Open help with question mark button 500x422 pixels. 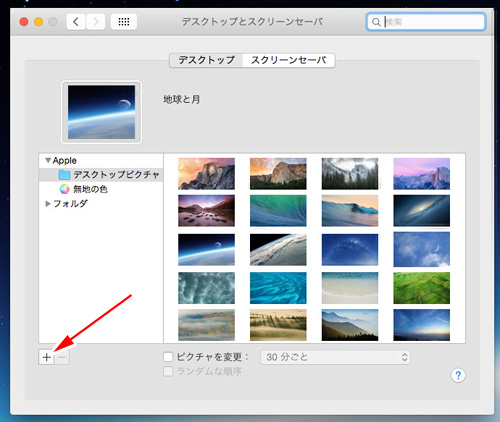click(458, 375)
